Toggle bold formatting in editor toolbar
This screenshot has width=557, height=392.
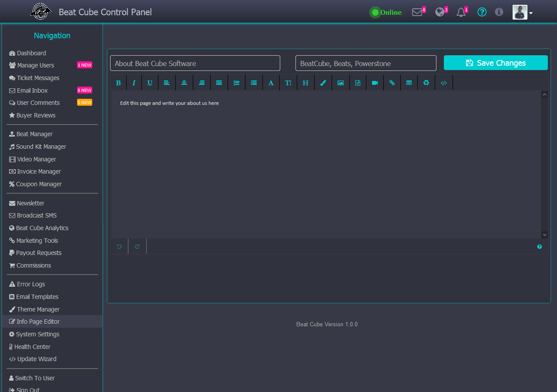click(x=118, y=83)
